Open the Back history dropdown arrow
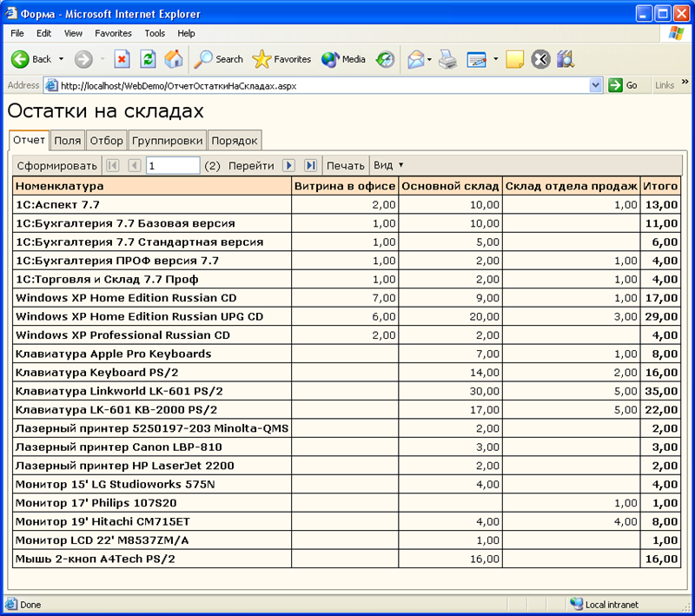Screen dimensions: 695x616 61,59
